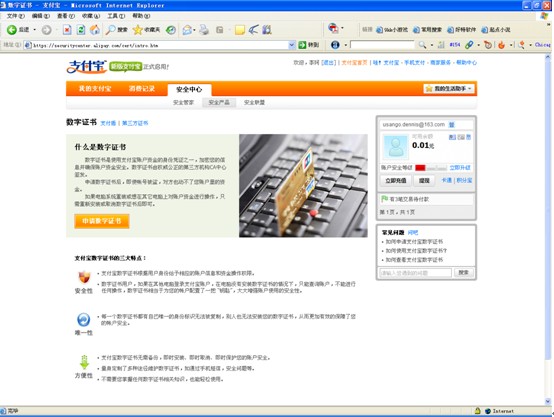Select the 安全产品 sub-tab

coord(219,102)
